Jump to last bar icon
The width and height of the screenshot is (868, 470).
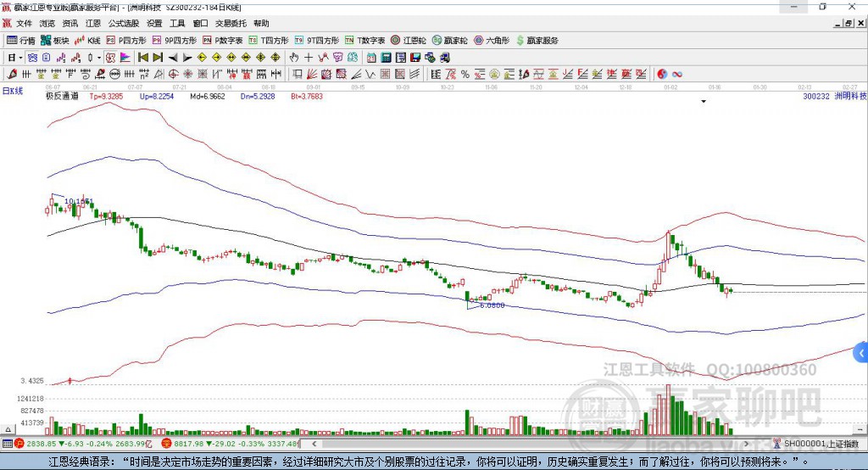(158, 58)
